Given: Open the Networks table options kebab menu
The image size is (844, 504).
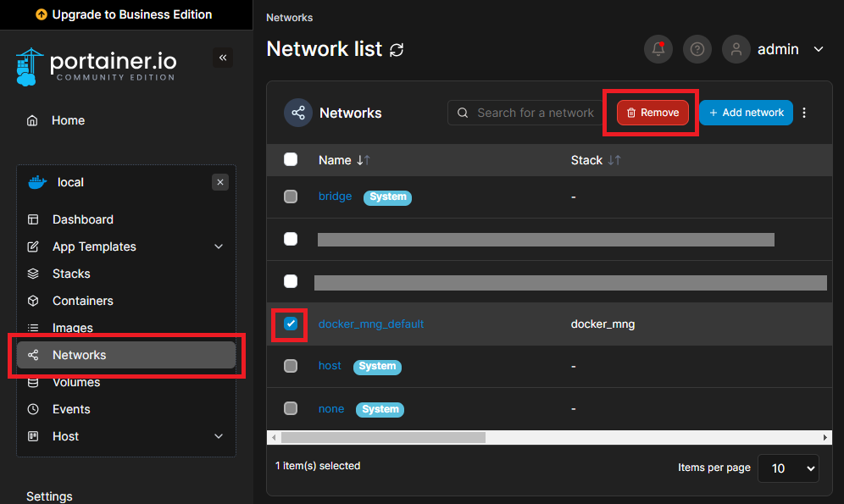Looking at the screenshot, I should click(803, 112).
